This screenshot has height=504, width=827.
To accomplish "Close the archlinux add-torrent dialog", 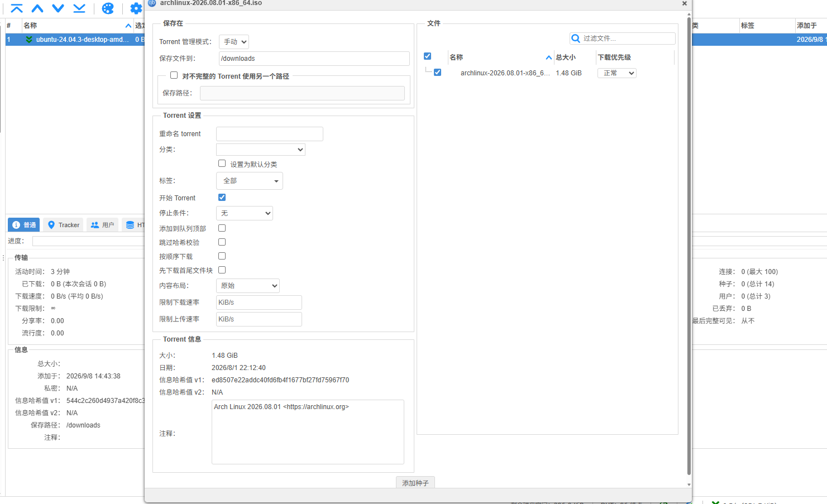I will (684, 3).
